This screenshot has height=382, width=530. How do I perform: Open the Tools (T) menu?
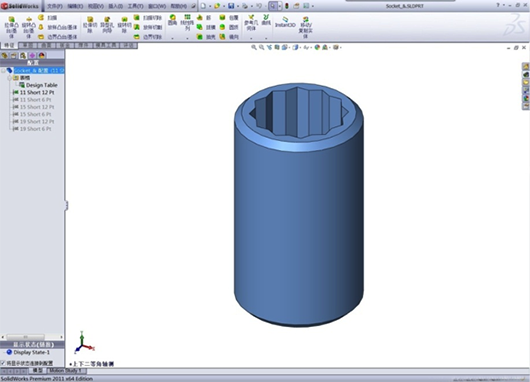tap(135, 6)
